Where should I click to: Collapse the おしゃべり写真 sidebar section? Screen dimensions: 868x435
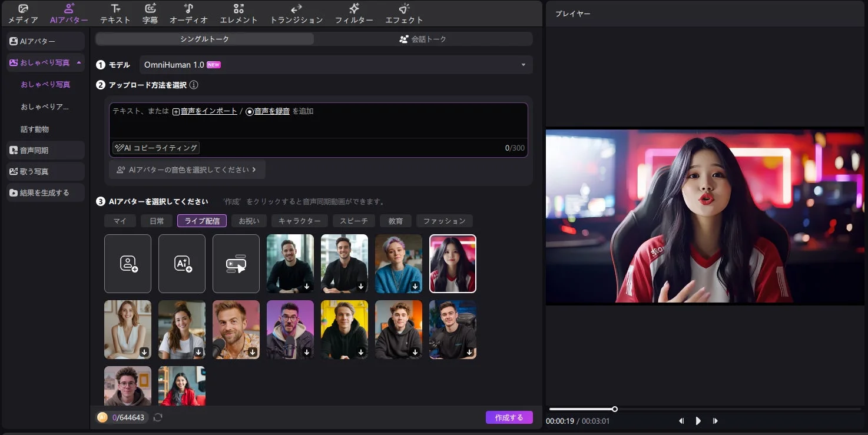[77, 62]
